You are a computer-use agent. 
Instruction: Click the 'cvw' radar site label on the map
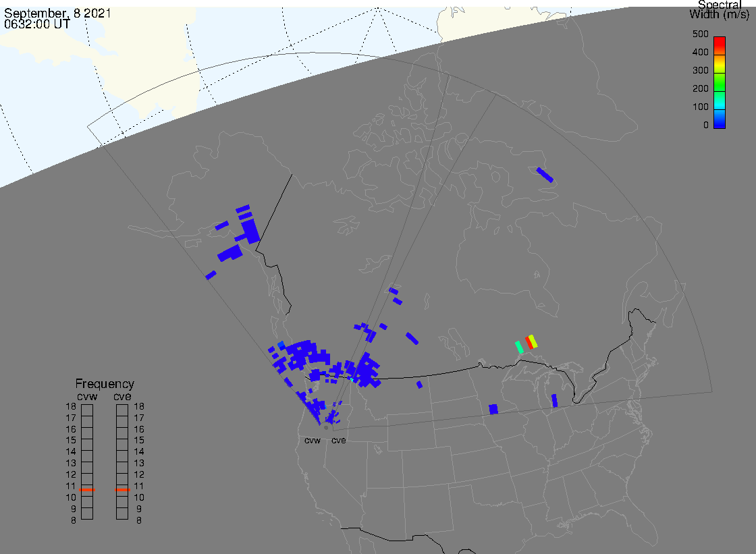coord(313,441)
